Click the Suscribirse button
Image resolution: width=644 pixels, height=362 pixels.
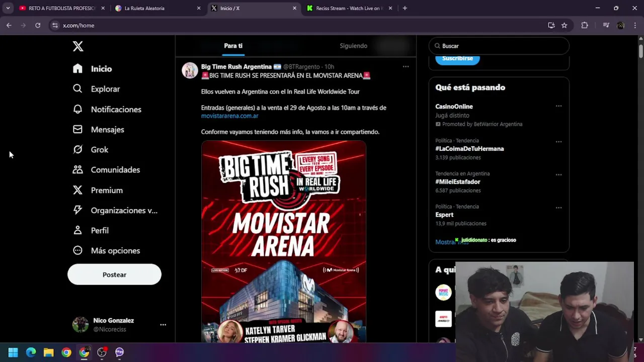(457, 58)
